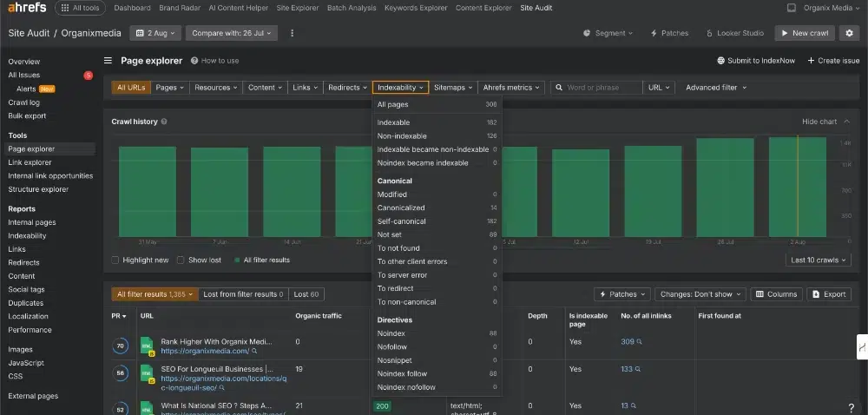The image size is (868, 415).
Task: Click the PR 70 score circle
Action: coord(120,346)
